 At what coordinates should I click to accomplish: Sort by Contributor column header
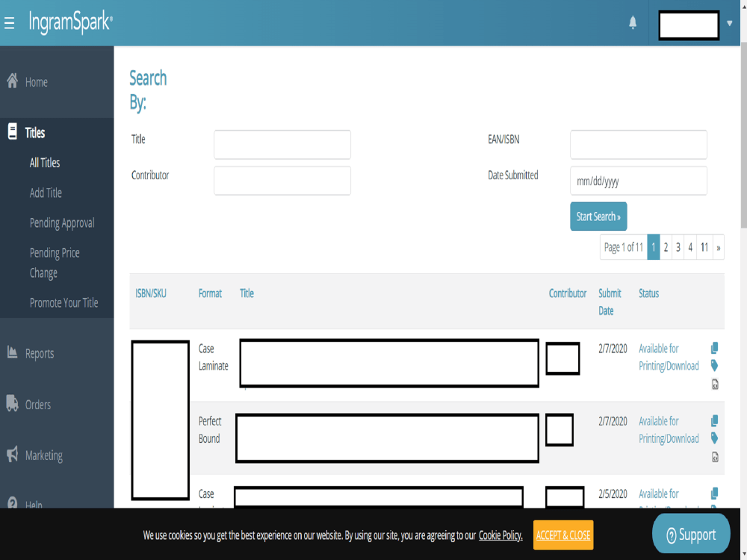568,293
